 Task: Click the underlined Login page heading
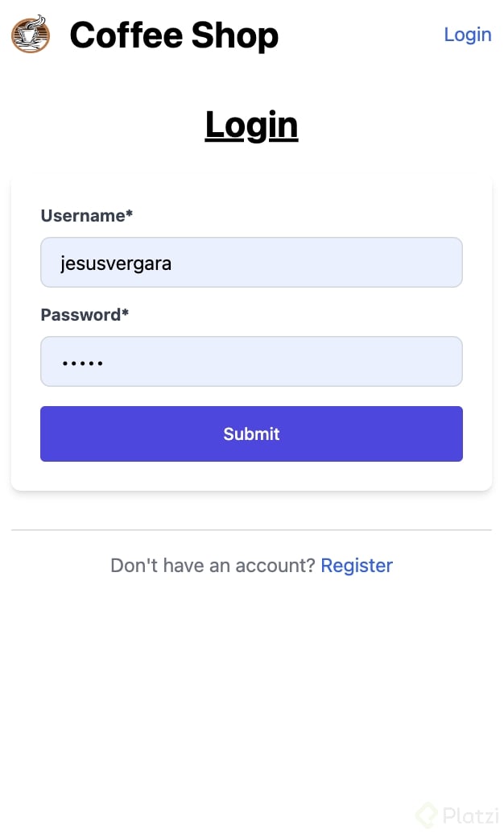pos(251,125)
